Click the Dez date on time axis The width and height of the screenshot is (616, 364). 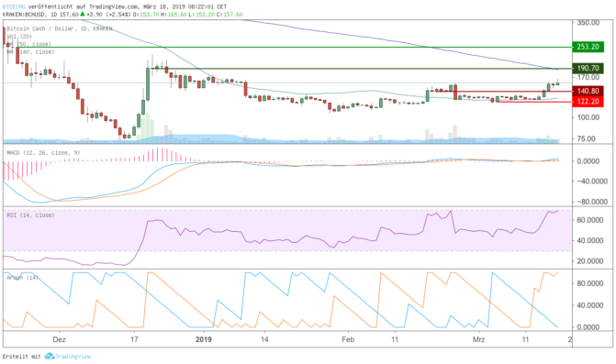coord(59,339)
